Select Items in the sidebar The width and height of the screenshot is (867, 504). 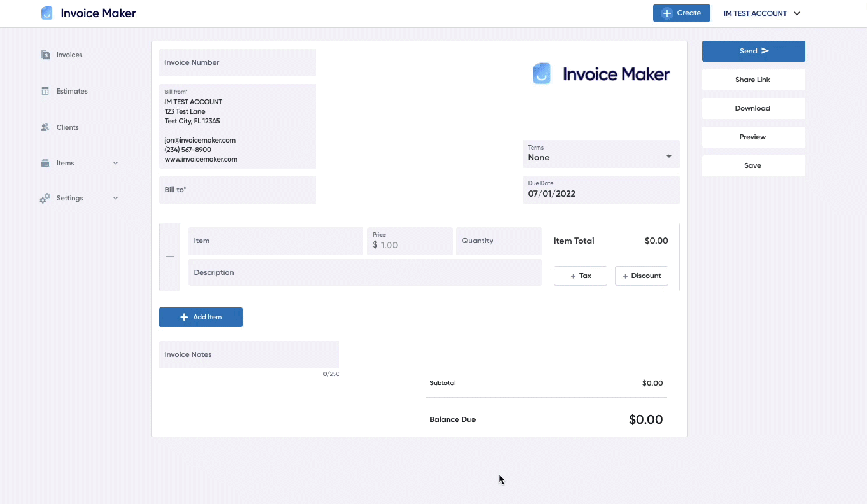pos(65,163)
